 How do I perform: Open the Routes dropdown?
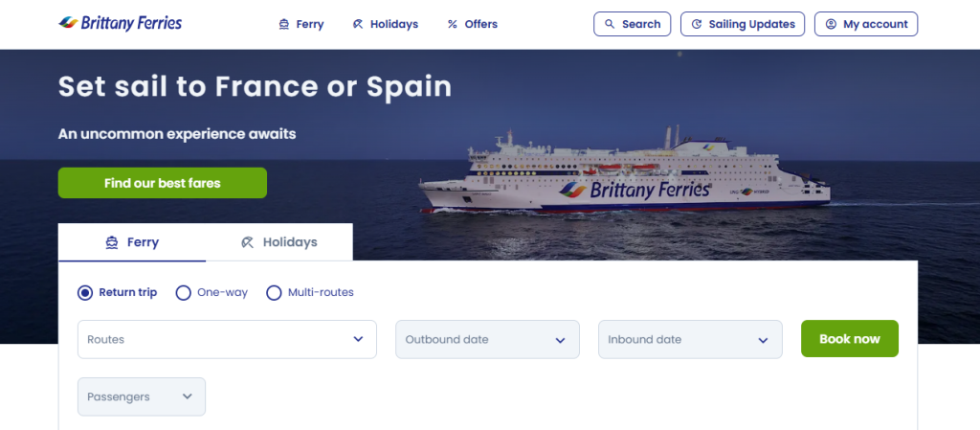(227, 339)
